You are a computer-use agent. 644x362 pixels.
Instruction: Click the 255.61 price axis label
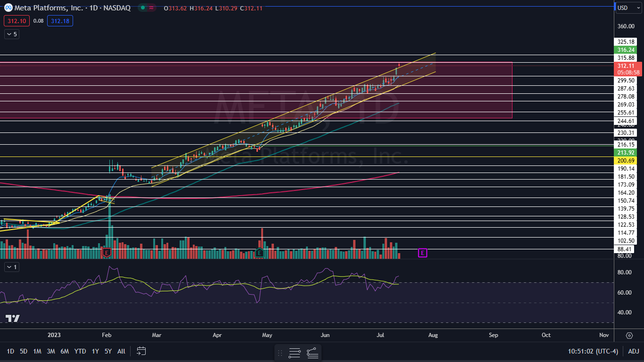625,112
